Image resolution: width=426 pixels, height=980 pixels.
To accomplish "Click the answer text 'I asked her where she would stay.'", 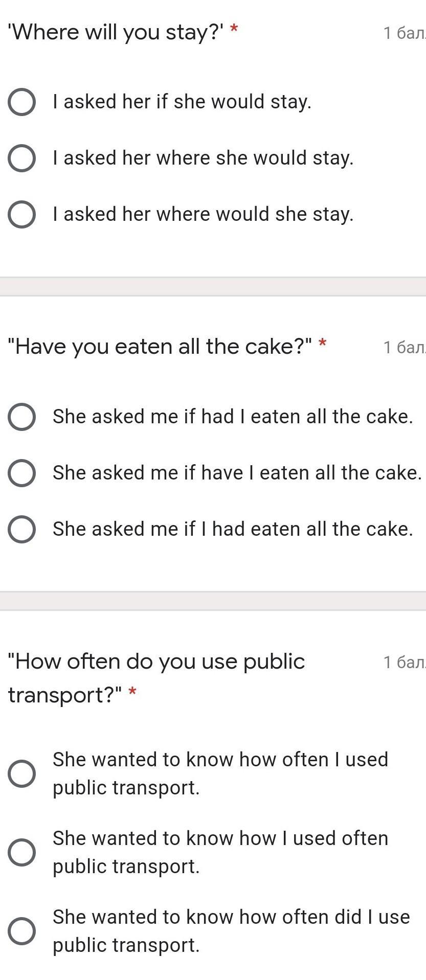I will (x=203, y=158).
